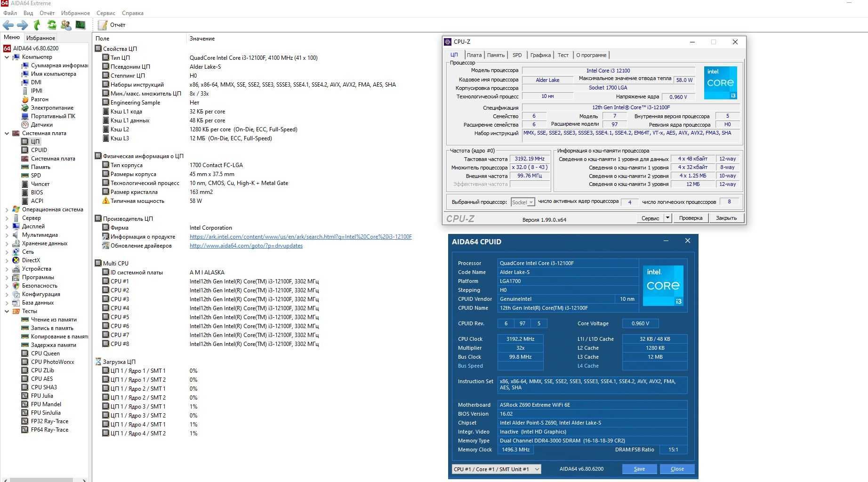Open the Плата tab in CPU-Z
This screenshot has width=868, height=482.
(x=474, y=55)
